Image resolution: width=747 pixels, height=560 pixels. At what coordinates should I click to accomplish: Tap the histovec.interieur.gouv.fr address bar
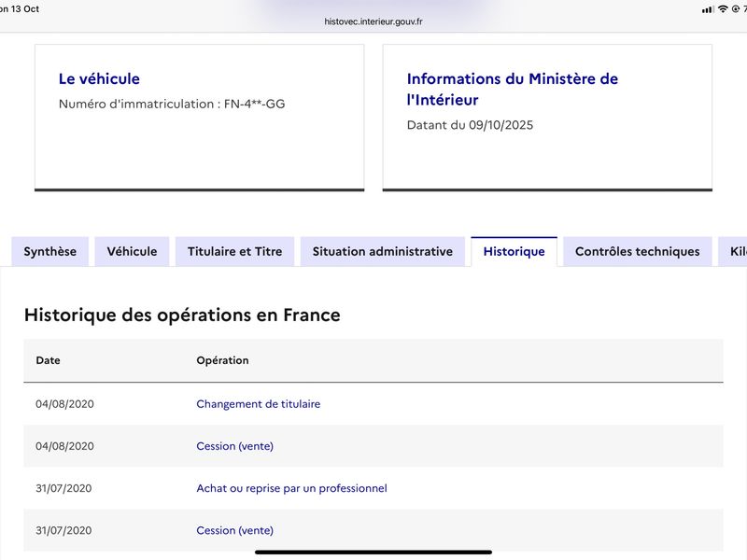click(x=373, y=21)
